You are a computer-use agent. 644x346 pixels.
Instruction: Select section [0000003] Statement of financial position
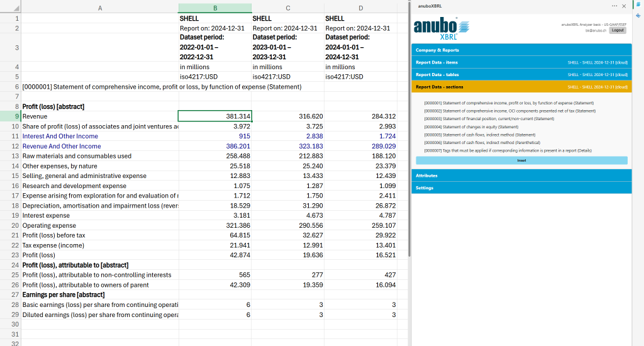pos(489,119)
